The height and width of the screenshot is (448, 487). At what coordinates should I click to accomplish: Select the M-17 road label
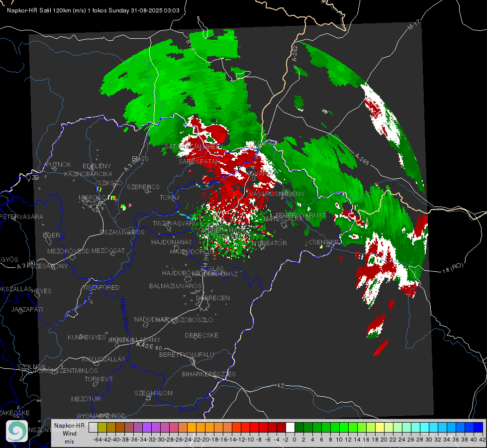pyautogui.click(x=413, y=24)
